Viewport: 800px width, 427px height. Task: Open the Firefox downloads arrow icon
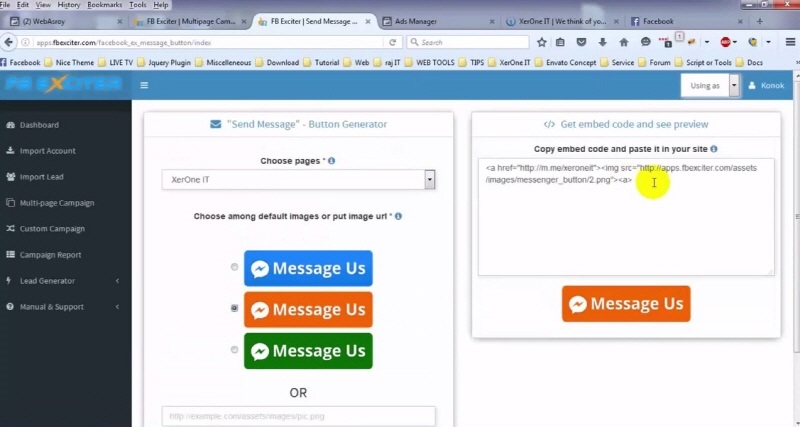tap(603, 42)
